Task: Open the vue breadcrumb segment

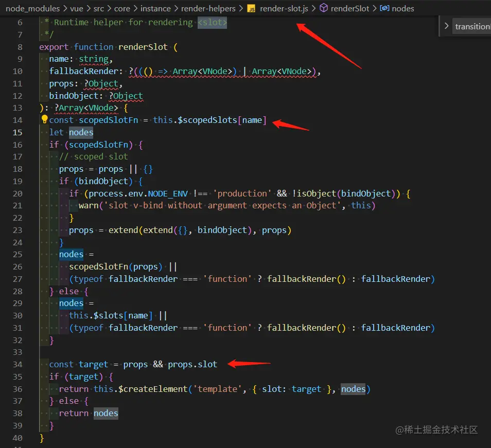Action: [x=77, y=8]
